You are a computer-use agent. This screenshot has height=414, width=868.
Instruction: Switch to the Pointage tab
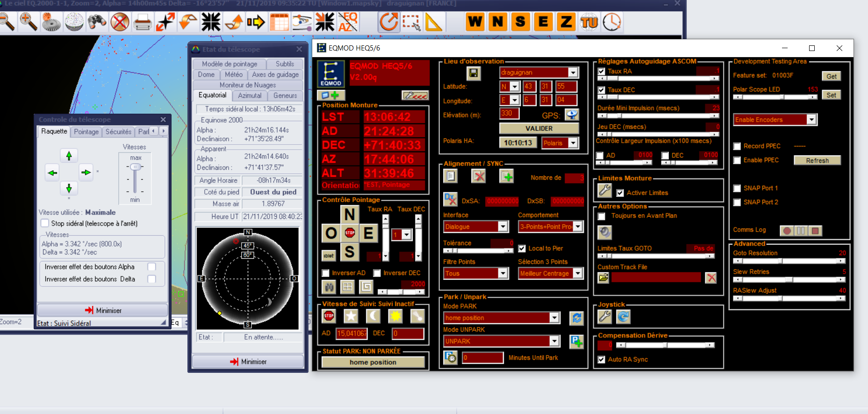86,132
